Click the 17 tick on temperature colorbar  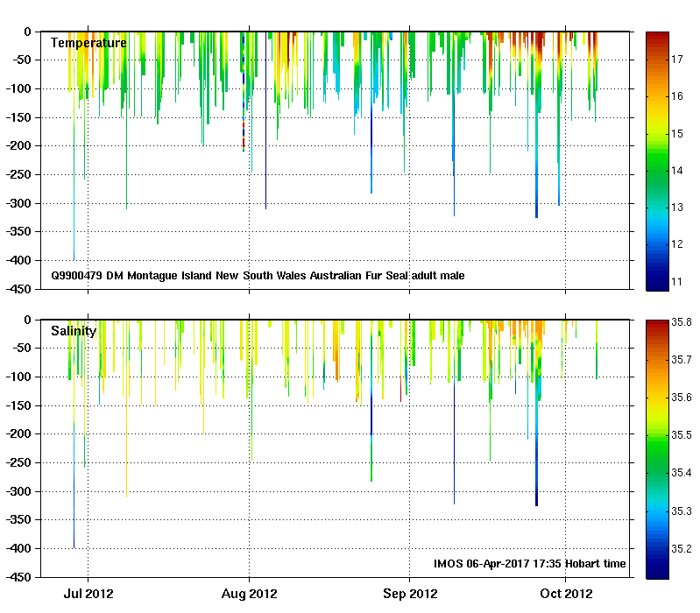[677, 60]
